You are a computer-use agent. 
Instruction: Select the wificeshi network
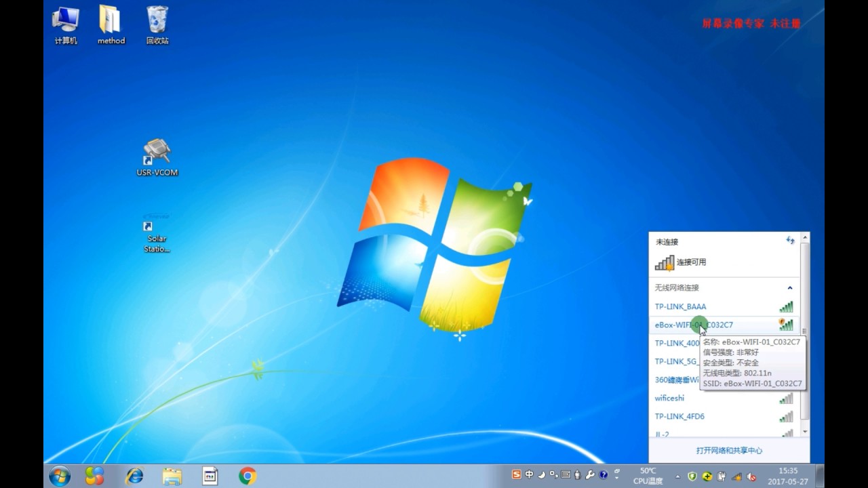[x=724, y=398]
